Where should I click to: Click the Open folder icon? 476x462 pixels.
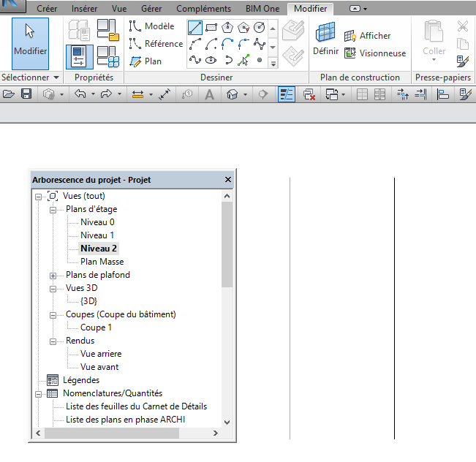click(x=10, y=94)
